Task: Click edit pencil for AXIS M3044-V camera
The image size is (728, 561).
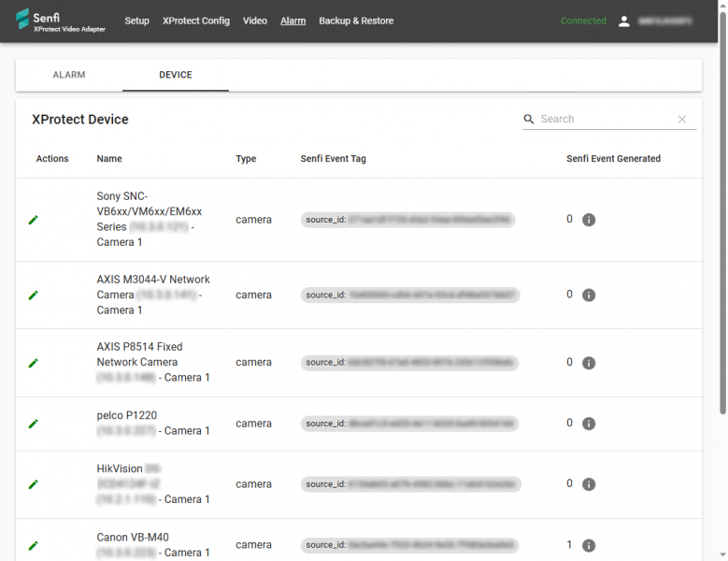Action: click(x=34, y=295)
